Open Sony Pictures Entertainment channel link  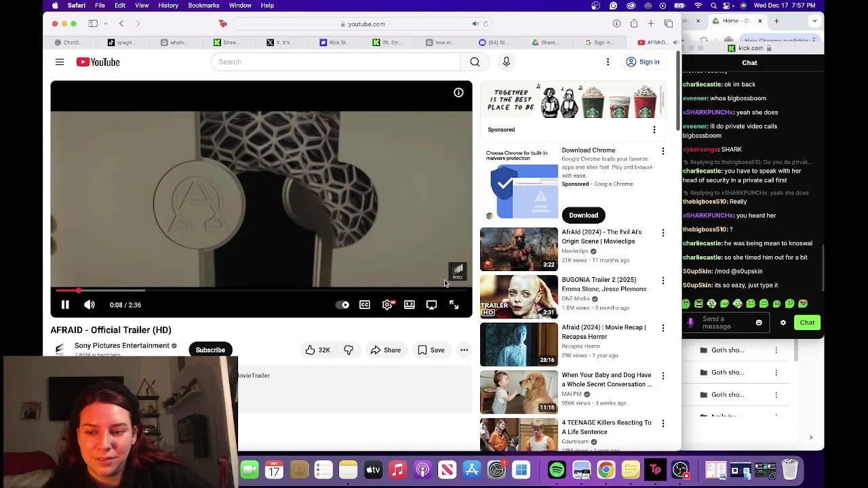[122, 346]
